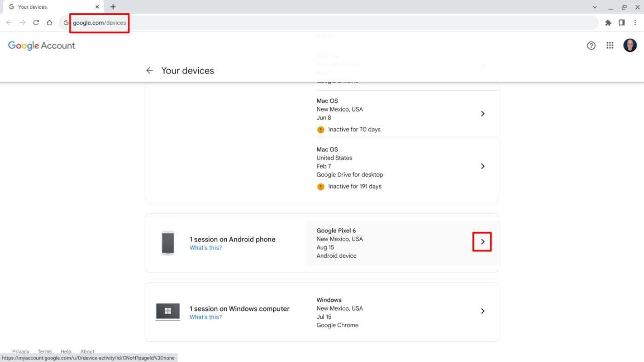Click the Google Account logo
This screenshot has width=644, height=362.
pos(41,45)
